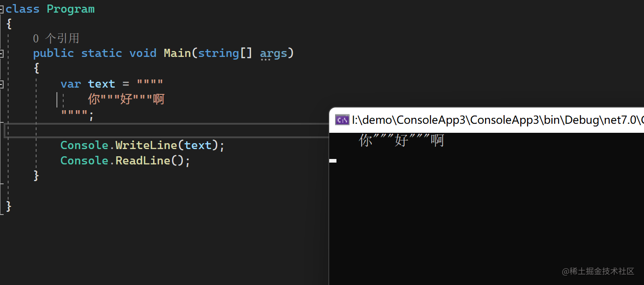Viewport: 644px width, 285px height.
Task: Place cursor on the text variable declaration
Action: click(x=101, y=84)
